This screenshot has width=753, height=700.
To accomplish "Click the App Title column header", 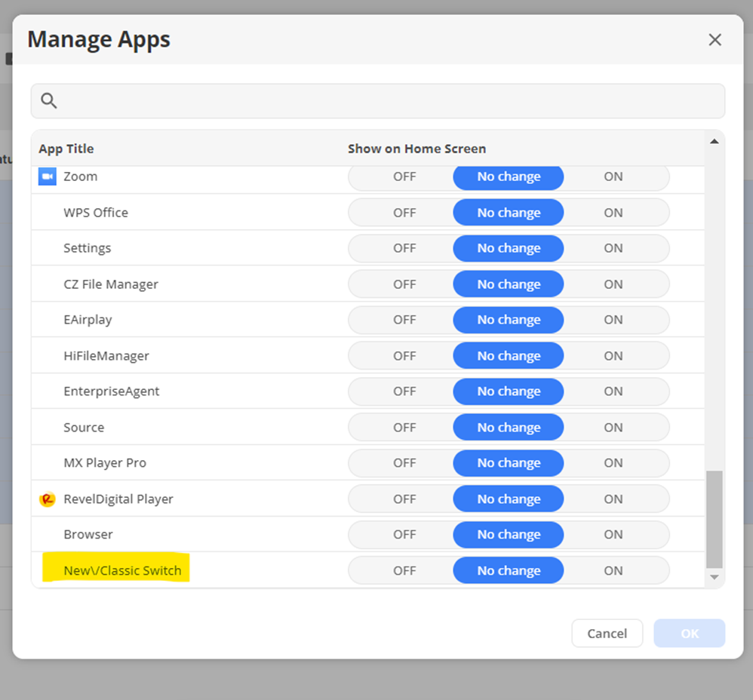I will tap(66, 149).
